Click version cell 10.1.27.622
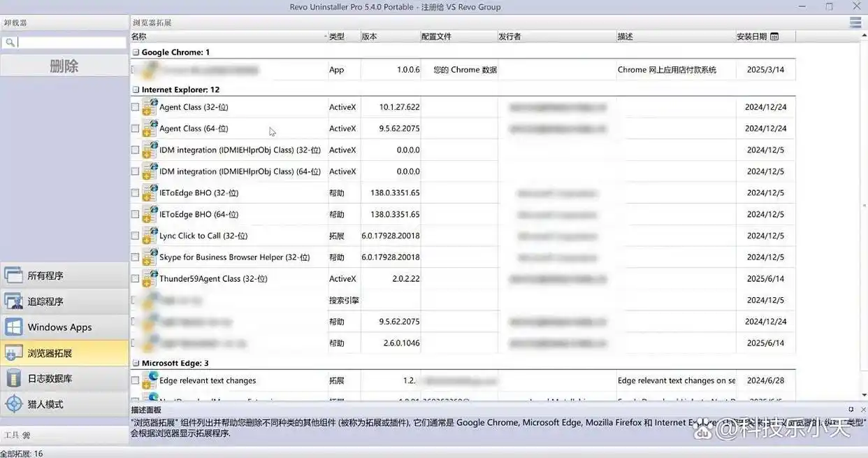The height and width of the screenshot is (458, 868). point(399,107)
